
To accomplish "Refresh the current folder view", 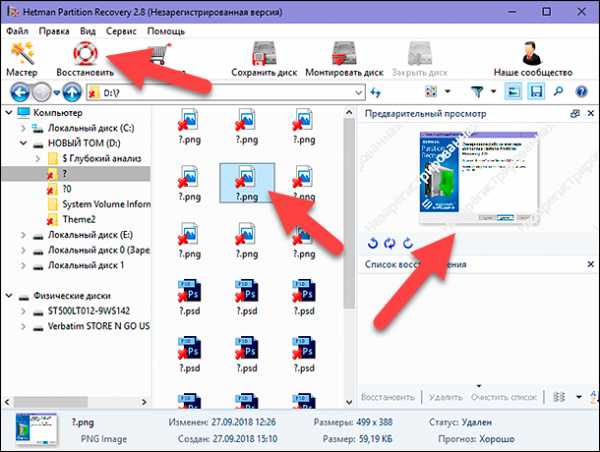I will (375, 92).
